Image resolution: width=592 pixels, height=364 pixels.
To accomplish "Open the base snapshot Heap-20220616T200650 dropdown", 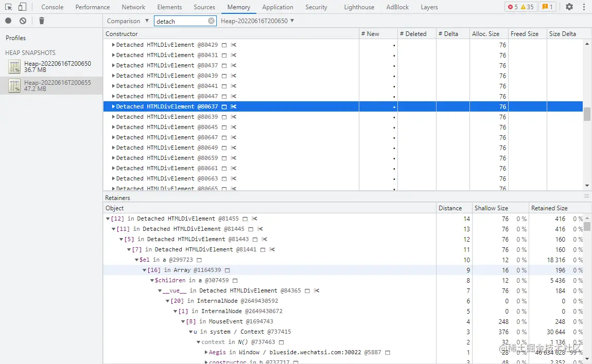I will [257, 21].
